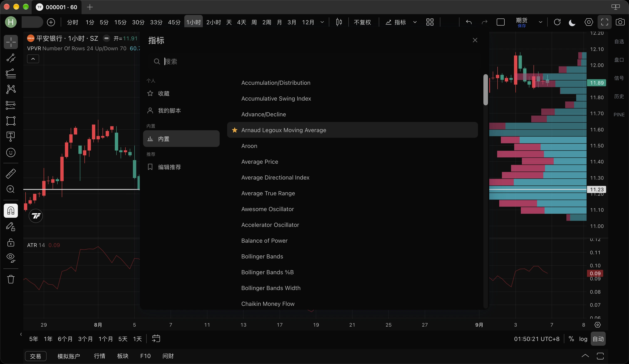Add the Average True Range indicator
Image resolution: width=629 pixels, height=364 pixels.
[352, 193]
